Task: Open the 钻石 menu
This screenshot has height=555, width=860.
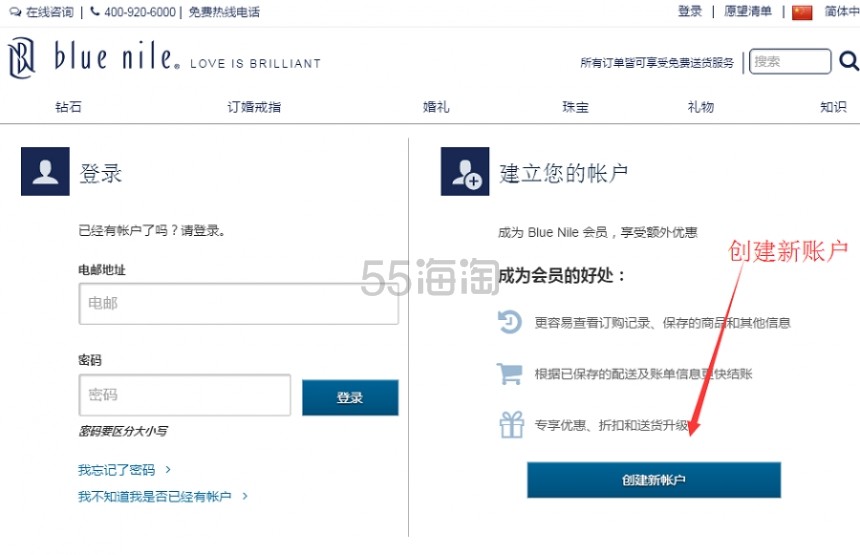Action: click(x=68, y=107)
